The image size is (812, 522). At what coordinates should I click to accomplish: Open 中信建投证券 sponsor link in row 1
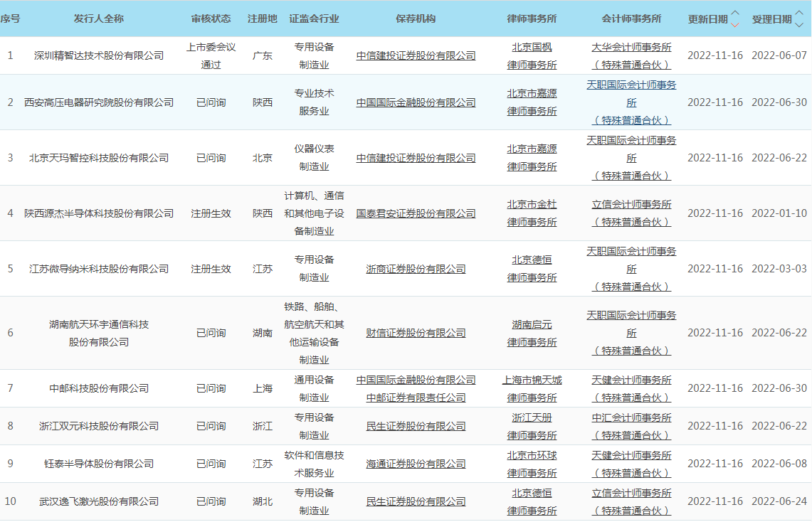point(416,55)
